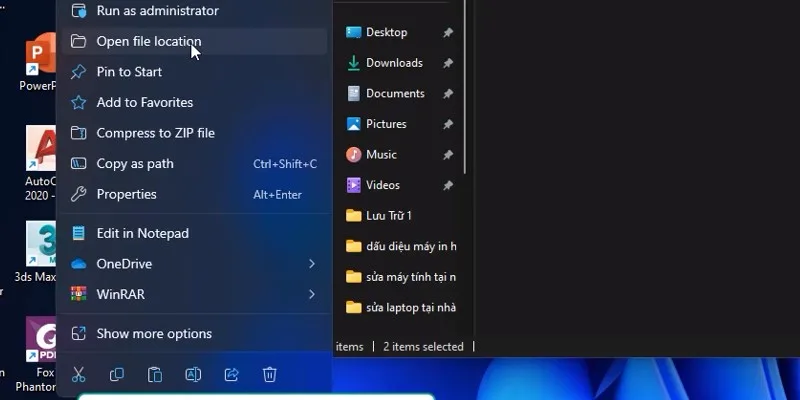The width and height of the screenshot is (800, 400).
Task: Select Open file location
Action: coord(194,41)
